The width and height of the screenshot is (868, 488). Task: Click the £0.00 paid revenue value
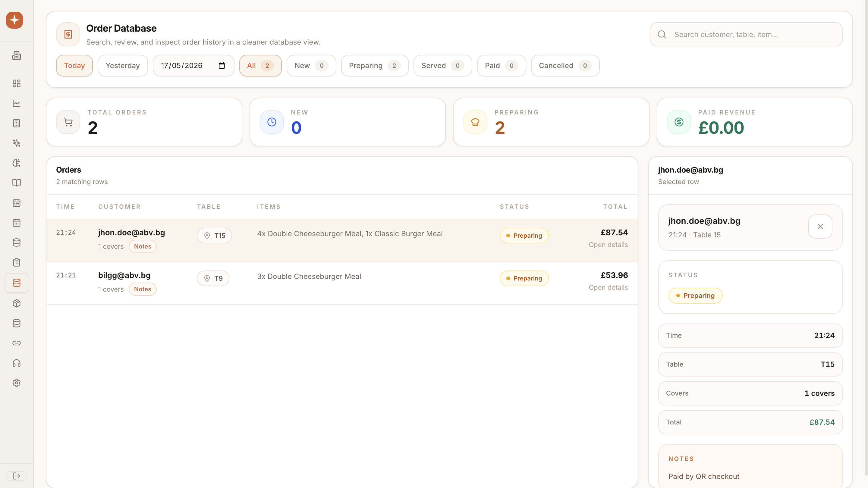pos(721,128)
